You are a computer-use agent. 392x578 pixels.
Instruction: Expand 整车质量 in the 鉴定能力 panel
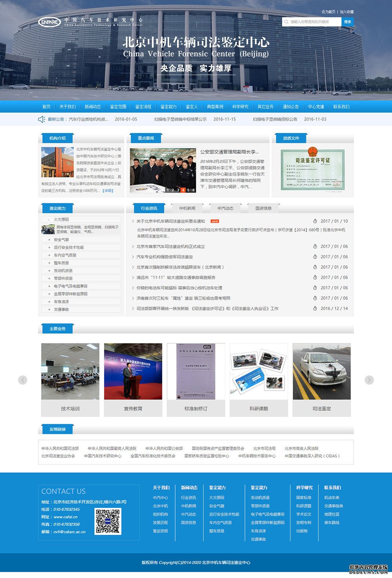coord(81,263)
